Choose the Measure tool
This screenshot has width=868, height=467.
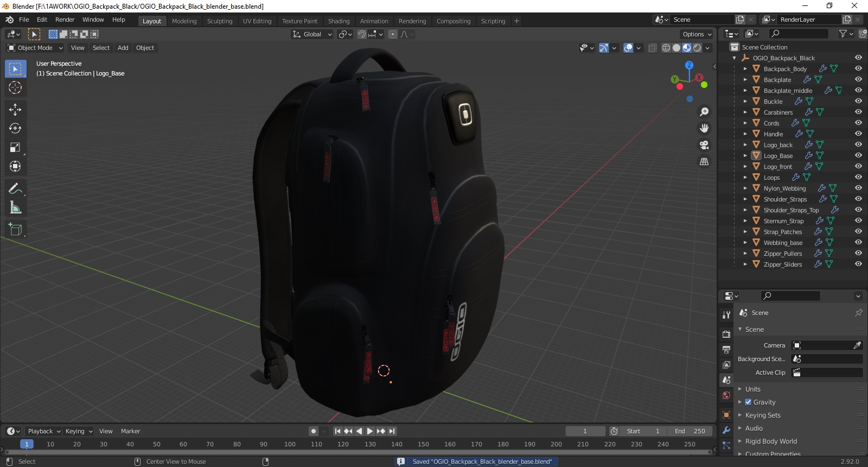tap(15, 207)
